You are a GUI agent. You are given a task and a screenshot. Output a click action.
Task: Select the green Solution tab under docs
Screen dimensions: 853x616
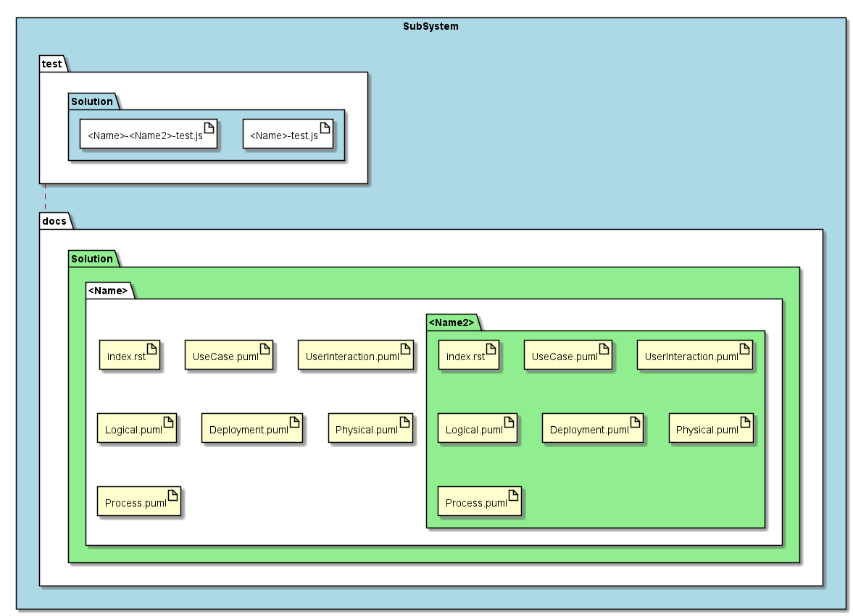[93, 259]
